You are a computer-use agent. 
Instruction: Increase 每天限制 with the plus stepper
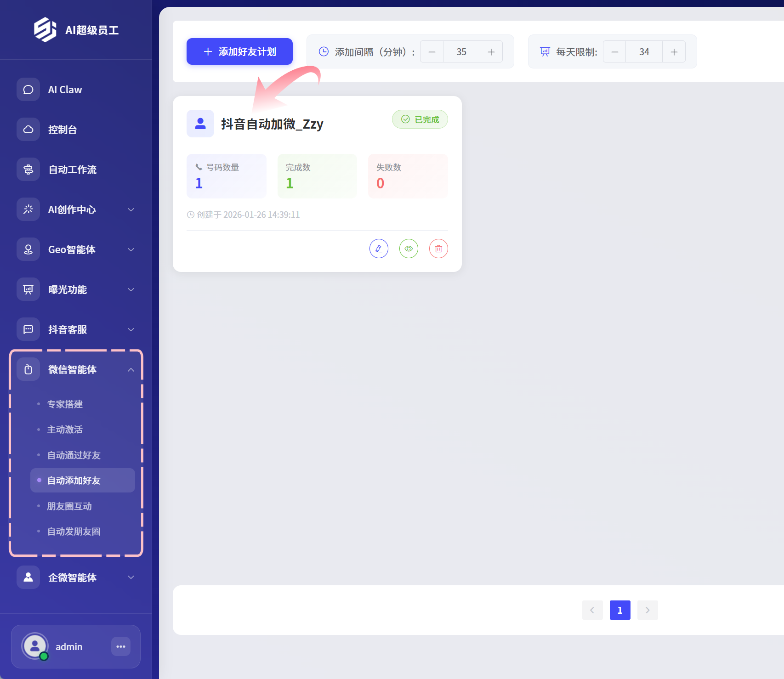[674, 51]
